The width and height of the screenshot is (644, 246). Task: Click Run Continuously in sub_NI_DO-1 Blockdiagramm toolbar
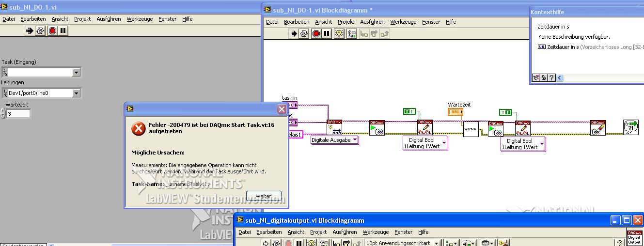tap(304, 34)
